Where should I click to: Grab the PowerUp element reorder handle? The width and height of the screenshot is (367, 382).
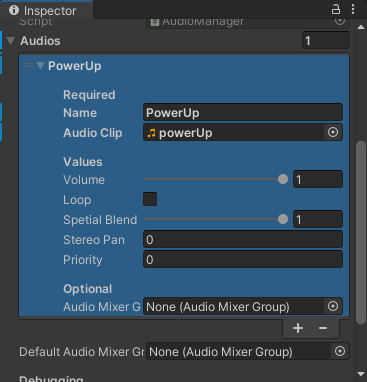[29, 66]
